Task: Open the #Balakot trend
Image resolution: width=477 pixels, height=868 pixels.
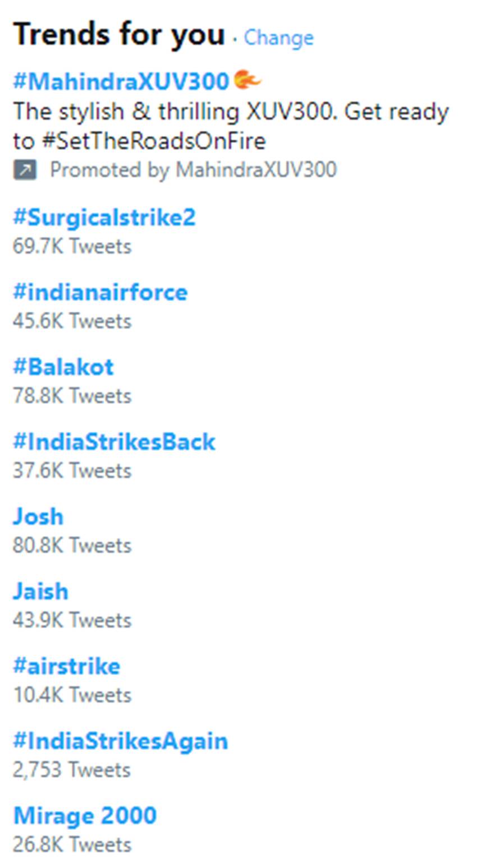Action: (63, 367)
